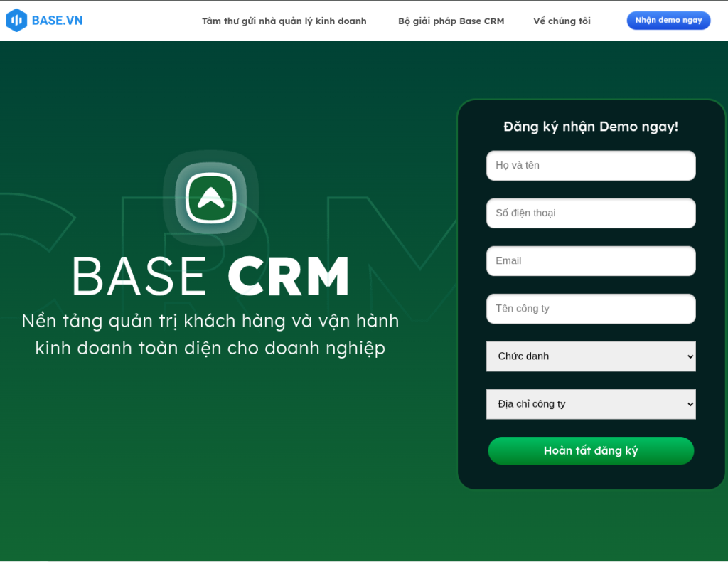Expand the "Chức danh" dropdown
This screenshot has height=562, width=728.
click(x=591, y=356)
